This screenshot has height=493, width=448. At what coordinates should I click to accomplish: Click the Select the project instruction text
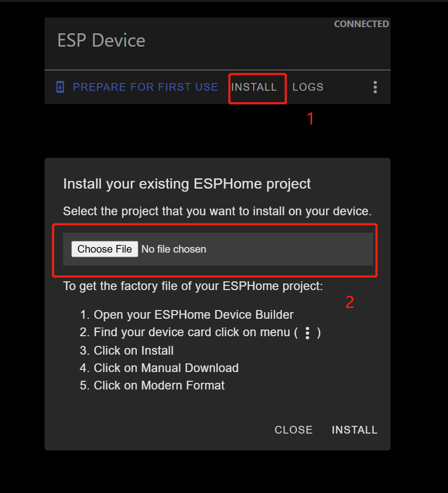[x=217, y=211]
